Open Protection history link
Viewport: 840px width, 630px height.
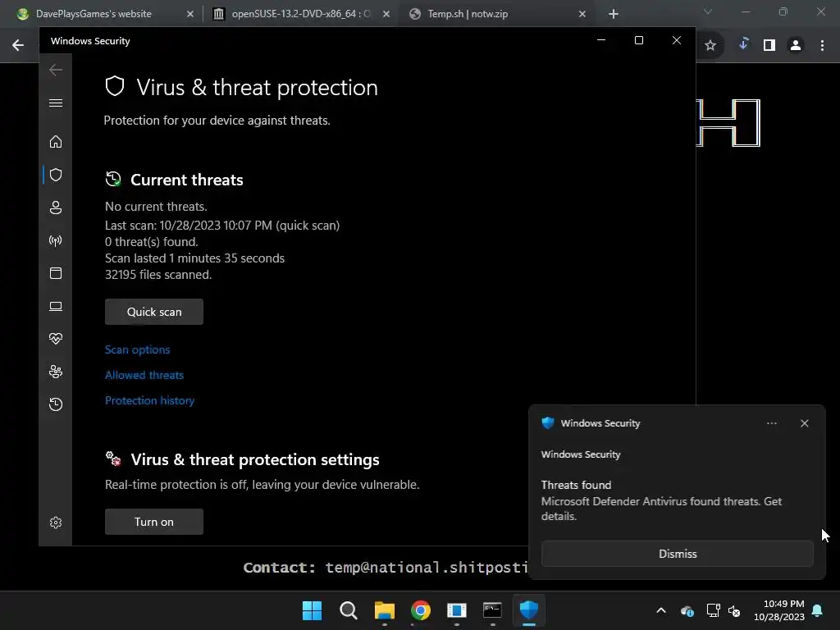coord(149,400)
